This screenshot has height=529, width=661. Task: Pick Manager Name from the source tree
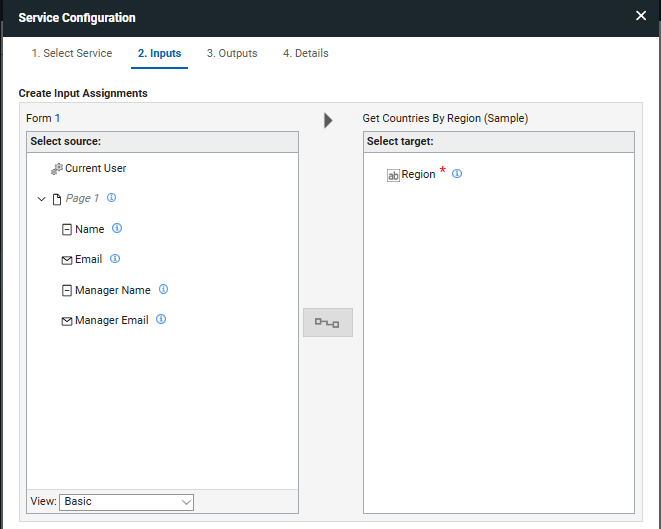pos(112,291)
